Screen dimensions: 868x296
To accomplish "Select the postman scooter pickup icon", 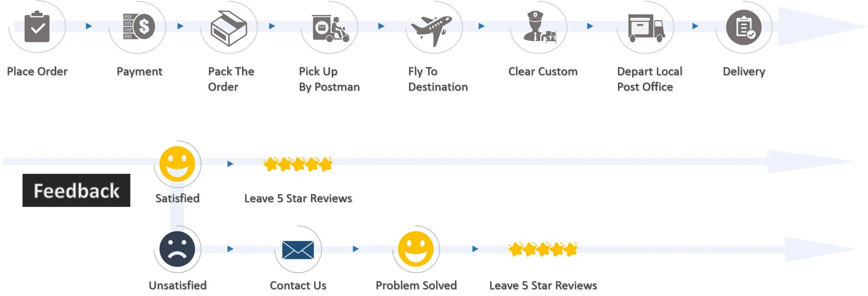I will pyautogui.click(x=331, y=29).
